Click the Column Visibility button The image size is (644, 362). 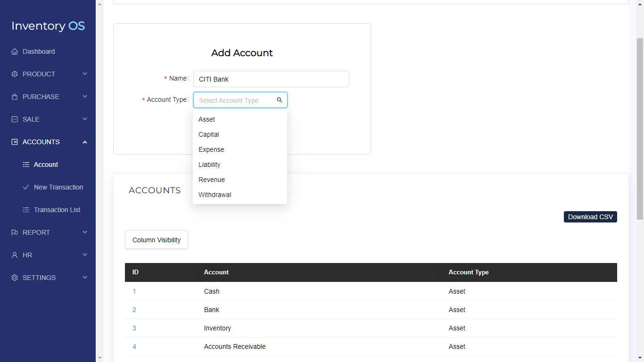pos(156,239)
